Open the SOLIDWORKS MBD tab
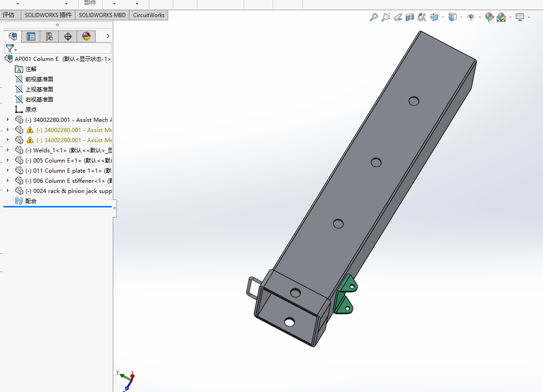 point(102,15)
